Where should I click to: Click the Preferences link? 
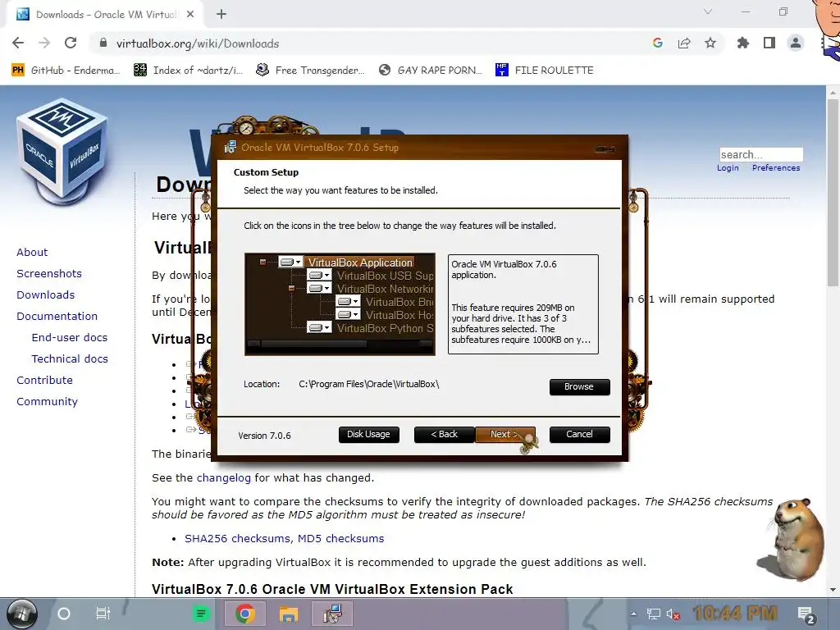776,168
